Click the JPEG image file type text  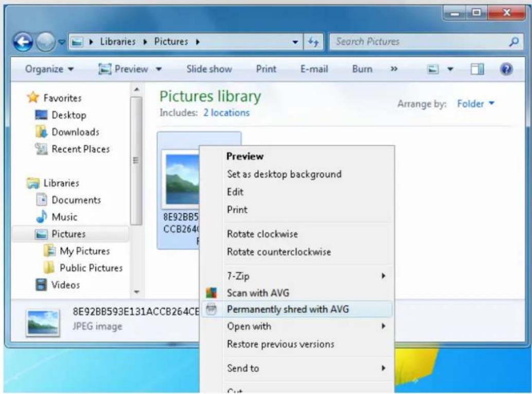97,327
